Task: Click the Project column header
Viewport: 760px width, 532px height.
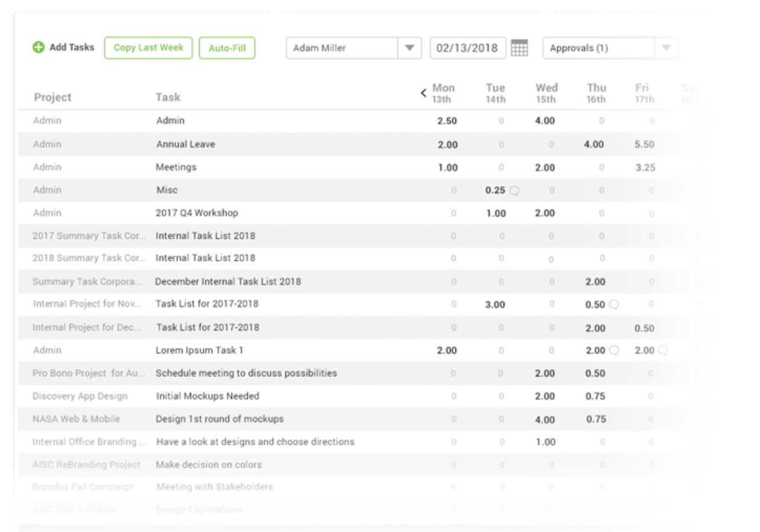Action: [x=52, y=97]
